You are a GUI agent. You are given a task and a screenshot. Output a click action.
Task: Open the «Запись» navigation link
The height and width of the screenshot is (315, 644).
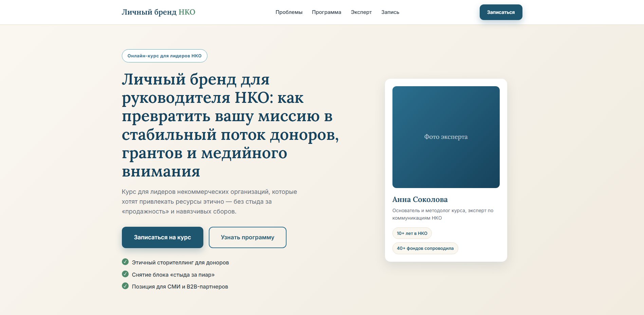coord(390,12)
